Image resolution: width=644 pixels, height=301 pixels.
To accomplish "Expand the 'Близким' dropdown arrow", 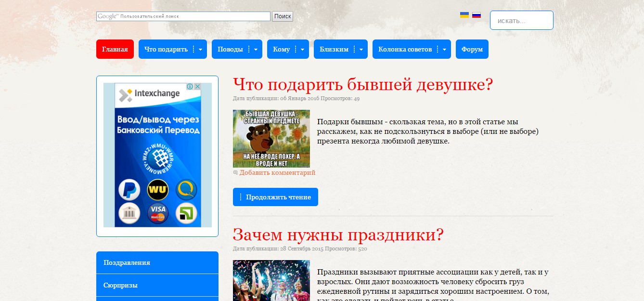I will point(361,50).
